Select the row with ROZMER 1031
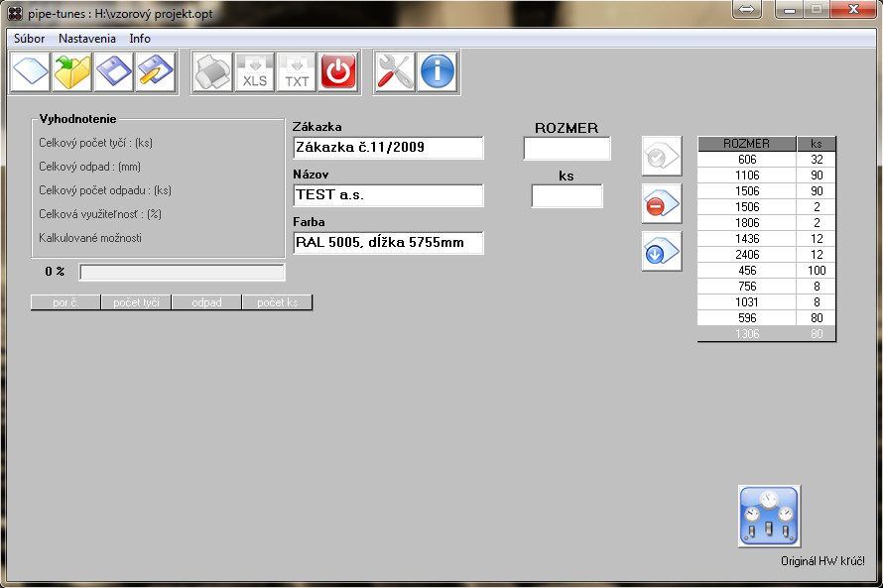883x588 pixels. (767, 302)
